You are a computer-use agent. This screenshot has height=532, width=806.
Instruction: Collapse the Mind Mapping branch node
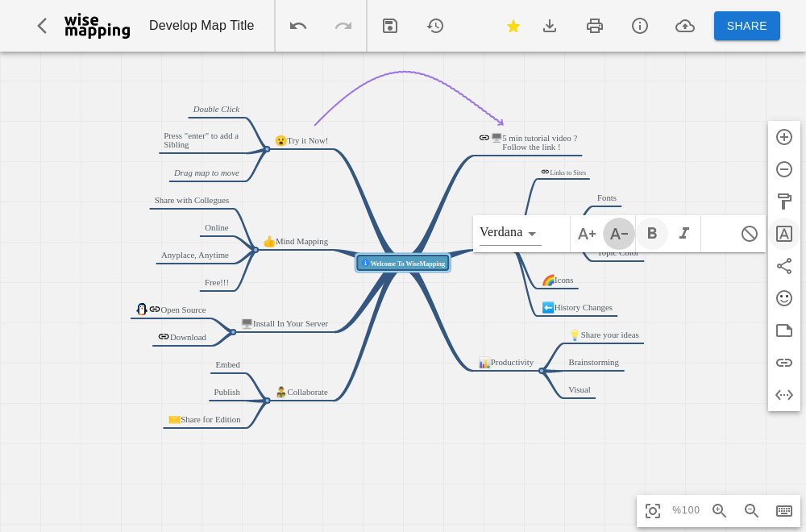coord(256,250)
